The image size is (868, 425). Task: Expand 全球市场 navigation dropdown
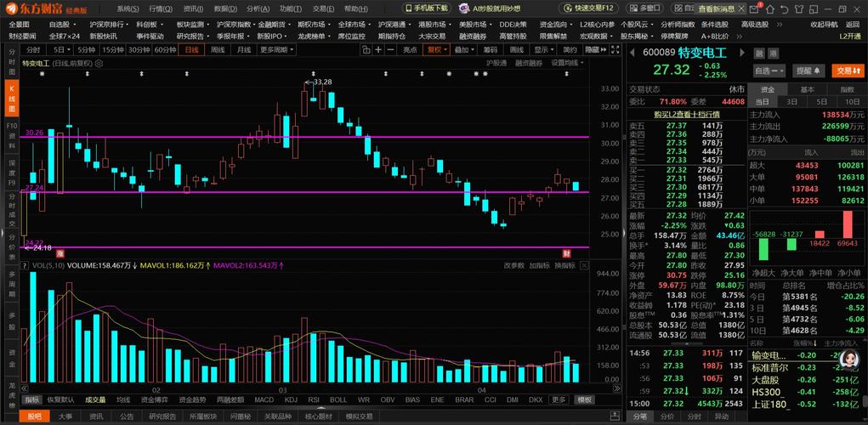coord(355,25)
